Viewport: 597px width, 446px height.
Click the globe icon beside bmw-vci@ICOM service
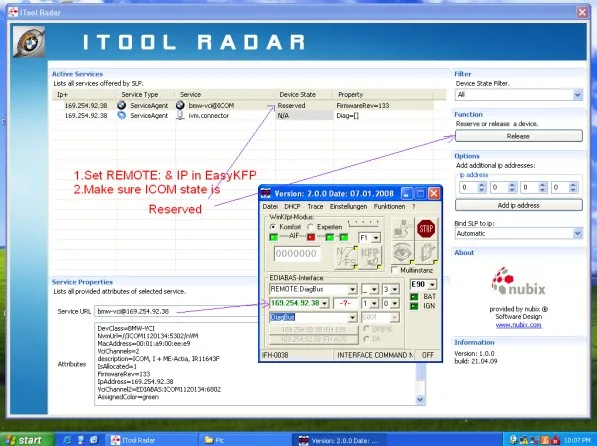(180, 106)
